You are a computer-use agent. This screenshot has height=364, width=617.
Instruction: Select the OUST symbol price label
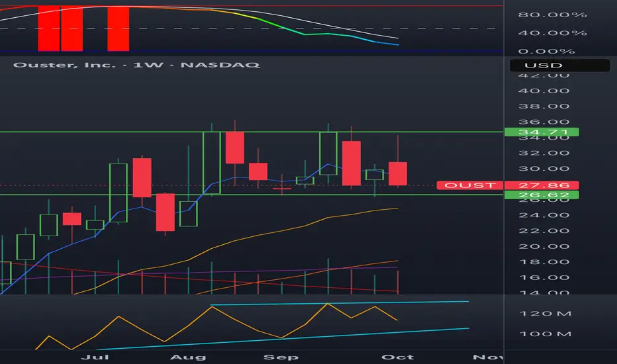(470, 185)
